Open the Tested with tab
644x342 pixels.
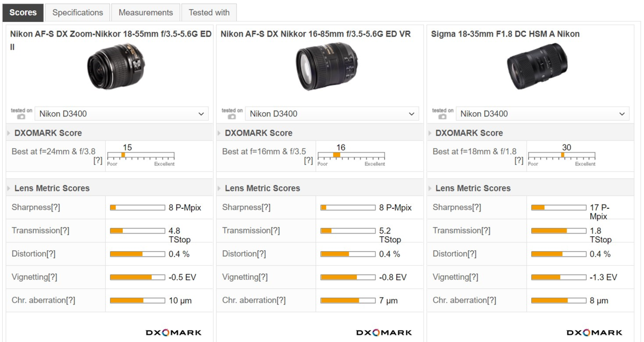209,12
